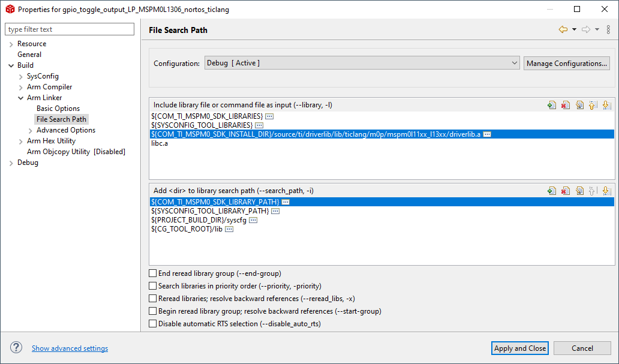Collapse the Arm Linker tree node
619x364 pixels.
[x=21, y=98]
